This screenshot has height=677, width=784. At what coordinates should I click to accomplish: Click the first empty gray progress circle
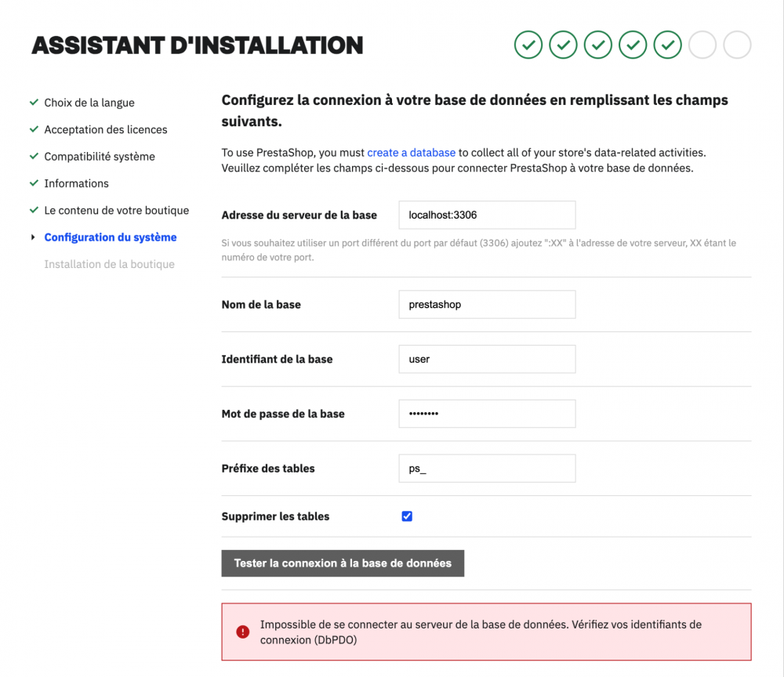[x=702, y=45]
